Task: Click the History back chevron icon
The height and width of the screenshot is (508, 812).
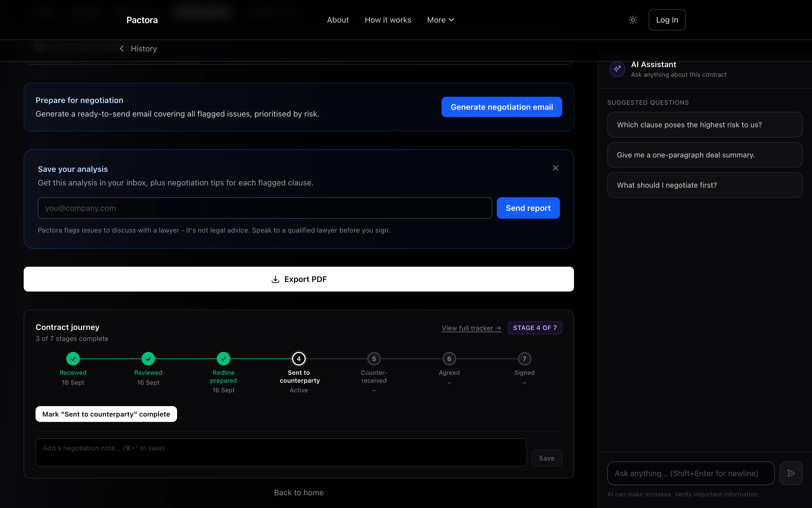Action: point(122,49)
